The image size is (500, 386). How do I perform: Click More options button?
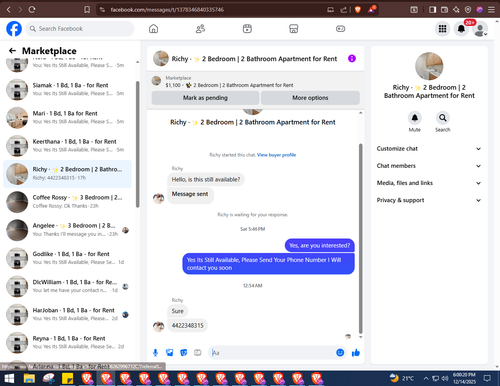[310, 98]
